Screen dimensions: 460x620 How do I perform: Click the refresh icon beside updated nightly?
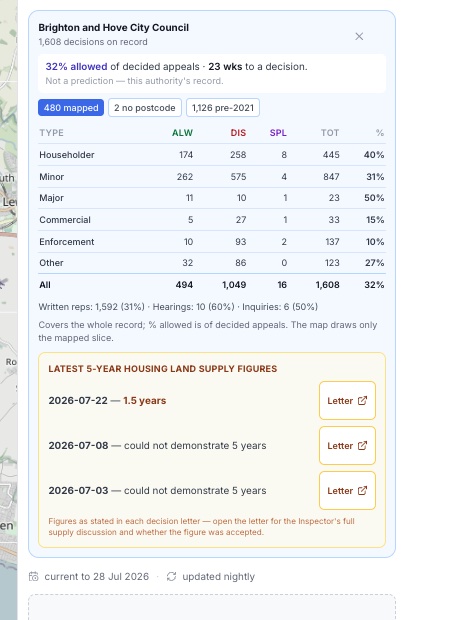click(x=171, y=577)
